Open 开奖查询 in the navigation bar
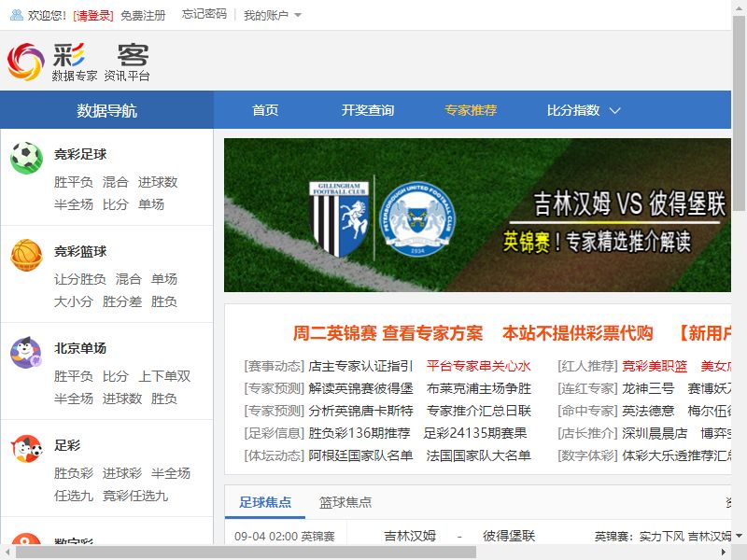Screen dimensions: 747x560 [x=368, y=110]
